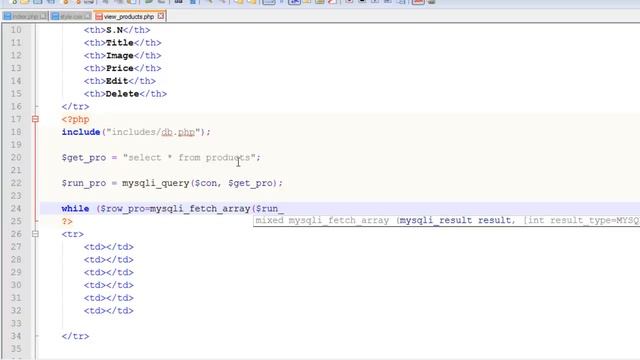The image size is (640, 360).
Task: Click the S.N table header line
Action: [117, 30]
